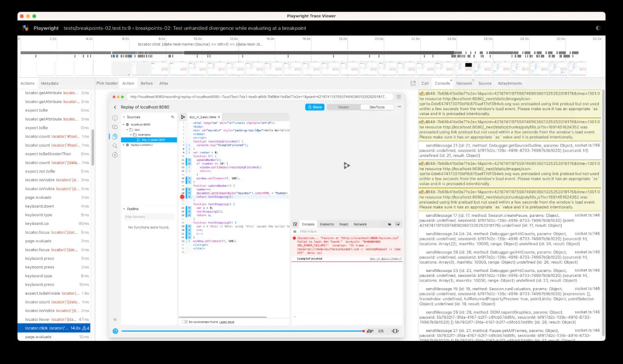The width and height of the screenshot is (623, 364).
Task: Click the Sources explorer icon in the replay sidebar
Action: coord(115,136)
